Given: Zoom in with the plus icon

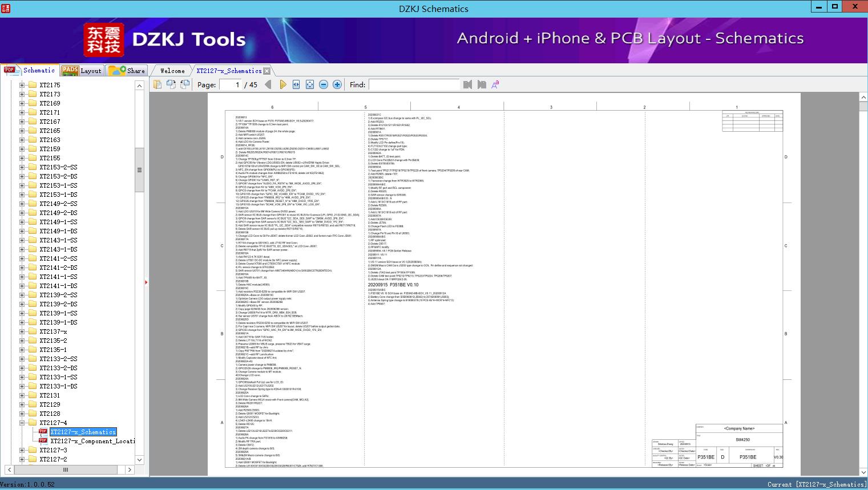Looking at the screenshot, I should 337,84.
